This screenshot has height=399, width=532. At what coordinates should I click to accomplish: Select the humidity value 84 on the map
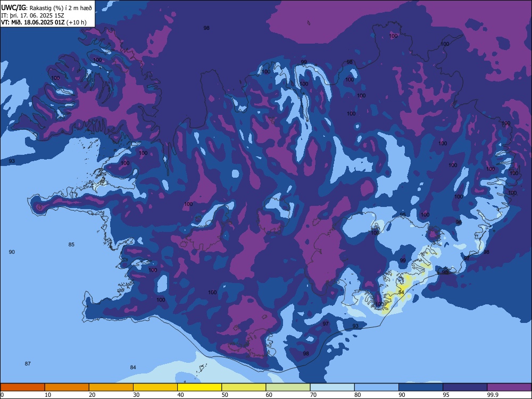[x=133, y=368]
